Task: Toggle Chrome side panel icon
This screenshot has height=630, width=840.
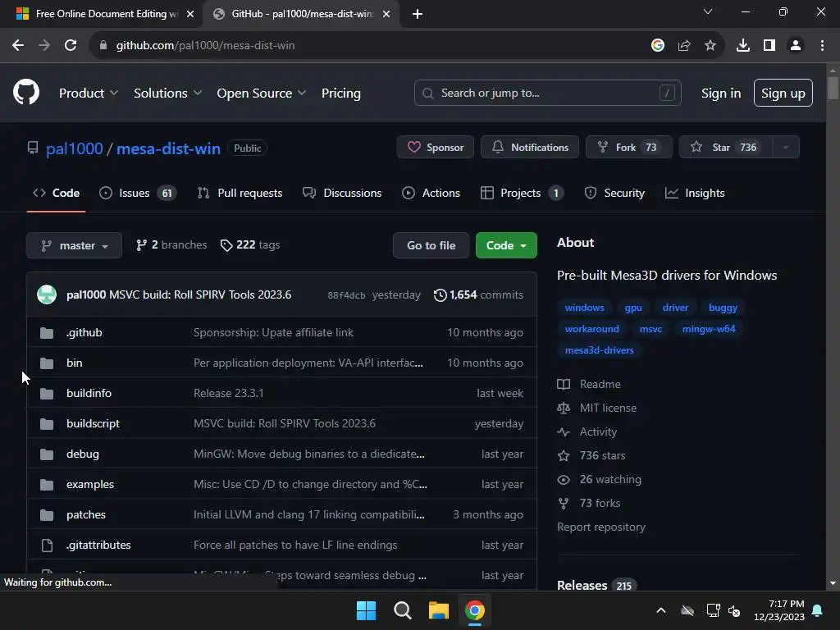Action: pos(769,46)
